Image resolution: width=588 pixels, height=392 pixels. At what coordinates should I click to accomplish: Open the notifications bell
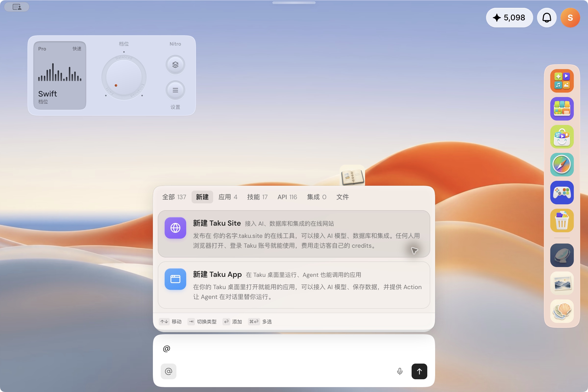pos(547,17)
